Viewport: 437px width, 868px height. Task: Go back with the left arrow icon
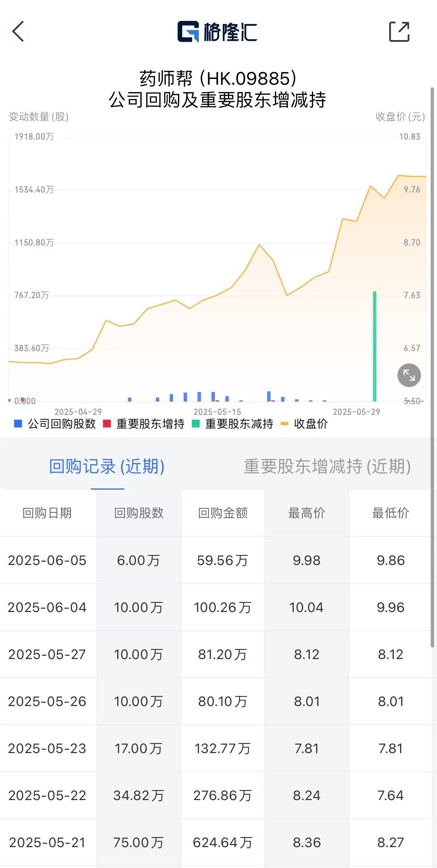18,31
